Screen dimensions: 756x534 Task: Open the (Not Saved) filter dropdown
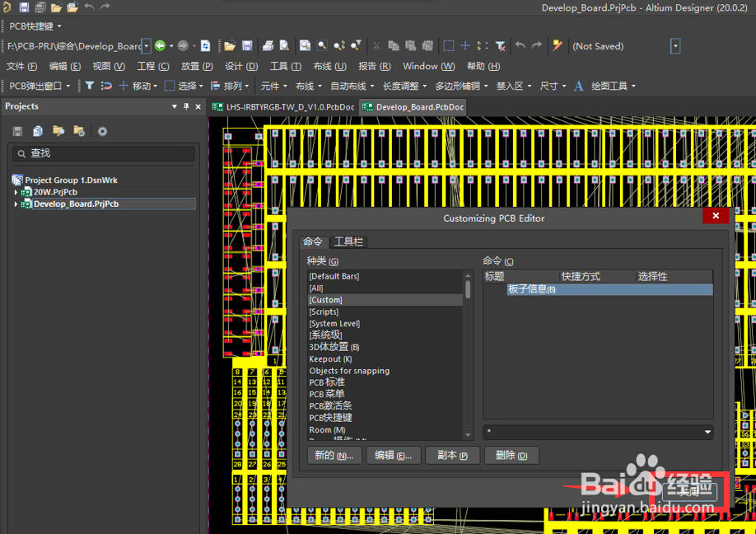tap(675, 46)
